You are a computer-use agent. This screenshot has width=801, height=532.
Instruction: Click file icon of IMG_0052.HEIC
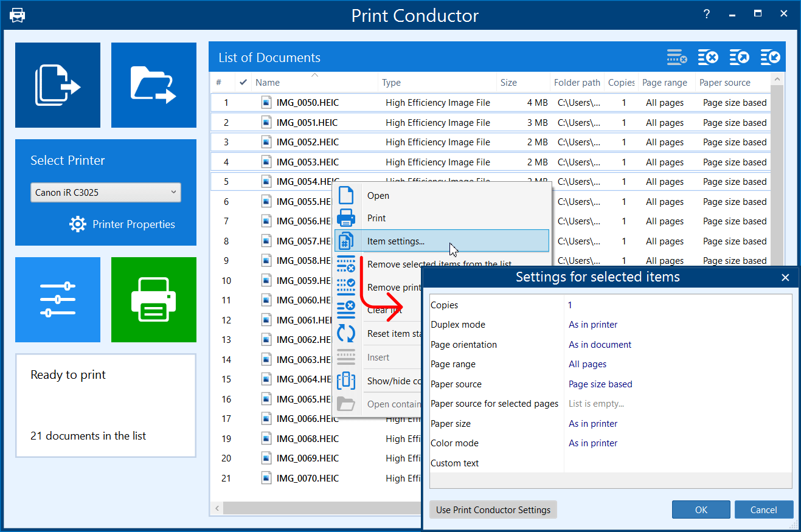click(266, 142)
